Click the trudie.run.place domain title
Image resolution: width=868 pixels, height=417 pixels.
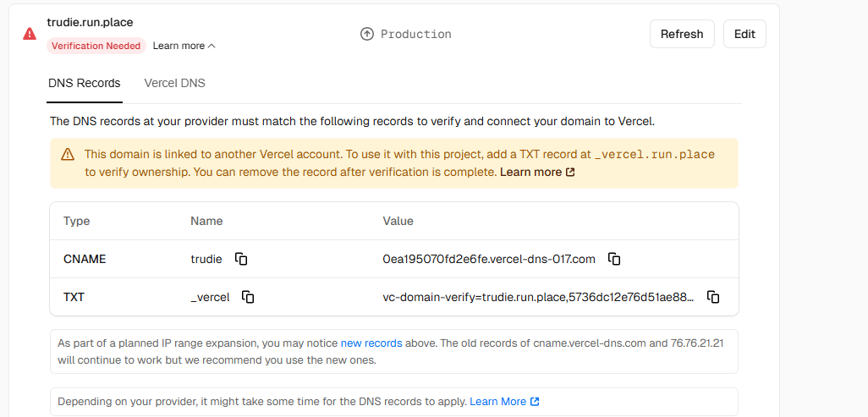(90, 22)
